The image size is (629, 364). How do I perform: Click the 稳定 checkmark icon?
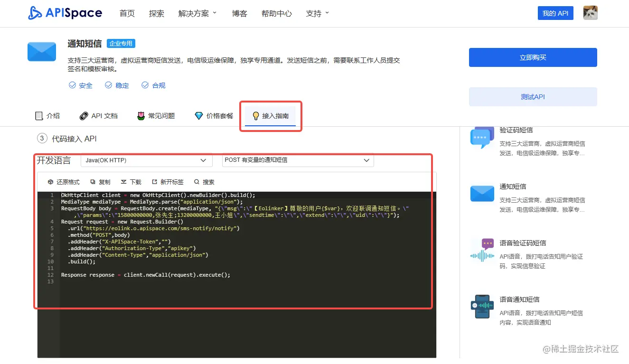click(x=109, y=85)
